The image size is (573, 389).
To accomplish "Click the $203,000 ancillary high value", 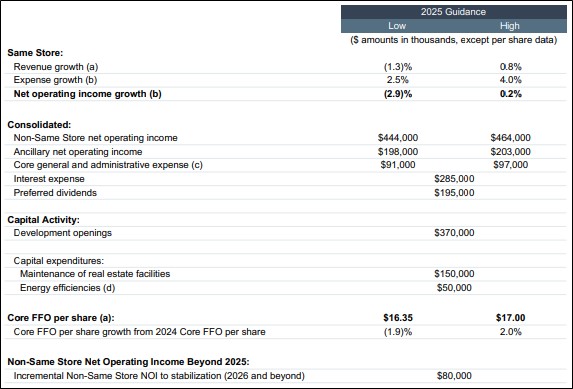I will (511, 152).
